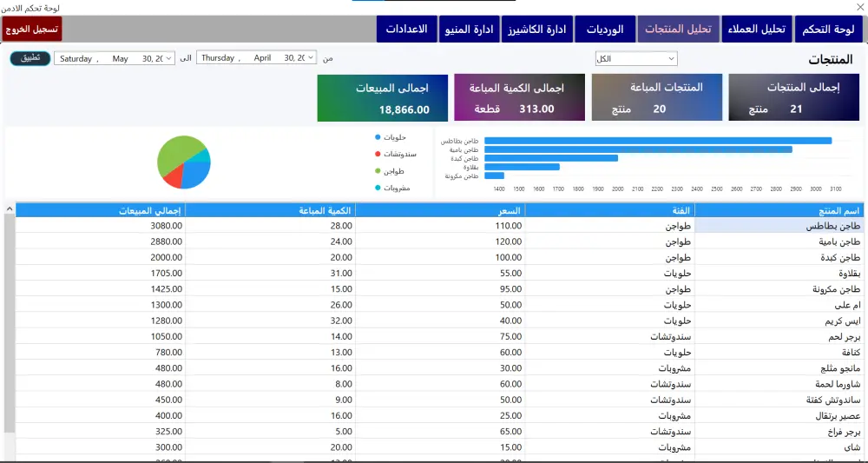Click the حلويات blue legend dot
Viewport: 868px width, 463px height.
378,136
